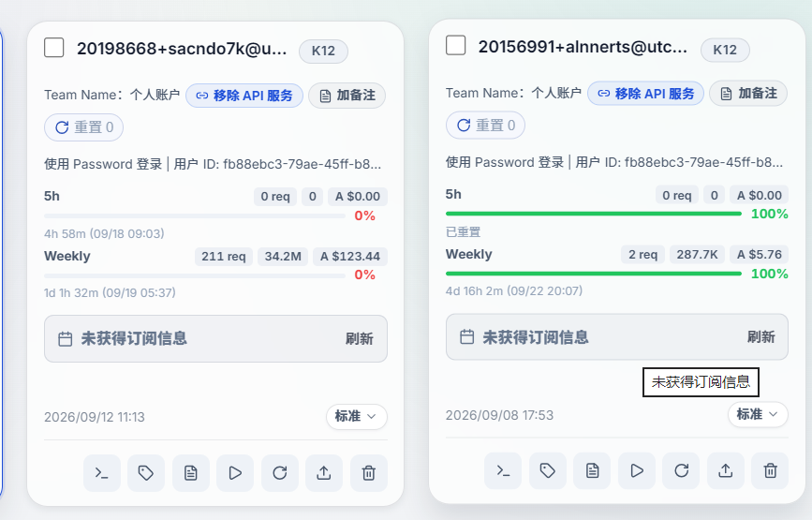
Task: Click date 2026/09/08 17:53
Action: 500,415
